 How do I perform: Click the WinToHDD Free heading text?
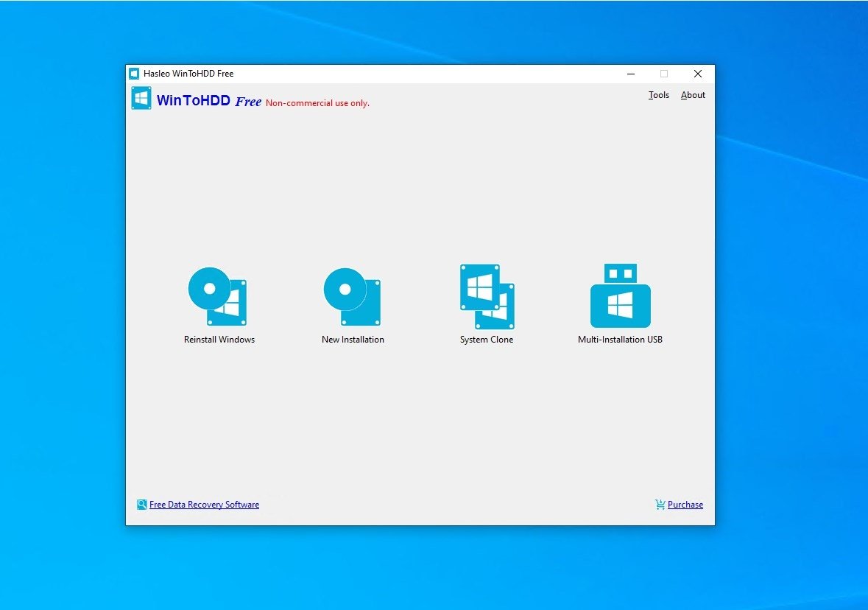coord(208,101)
